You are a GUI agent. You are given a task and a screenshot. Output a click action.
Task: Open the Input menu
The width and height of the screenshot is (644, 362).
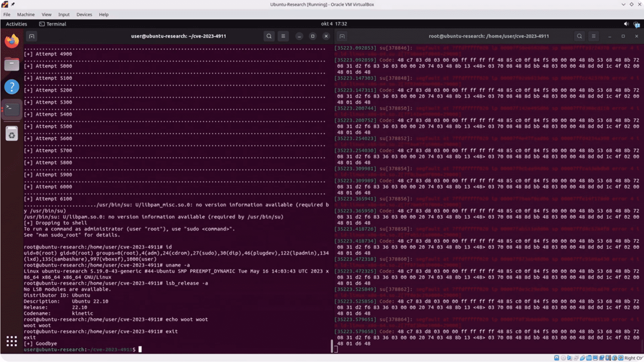click(x=64, y=14)
